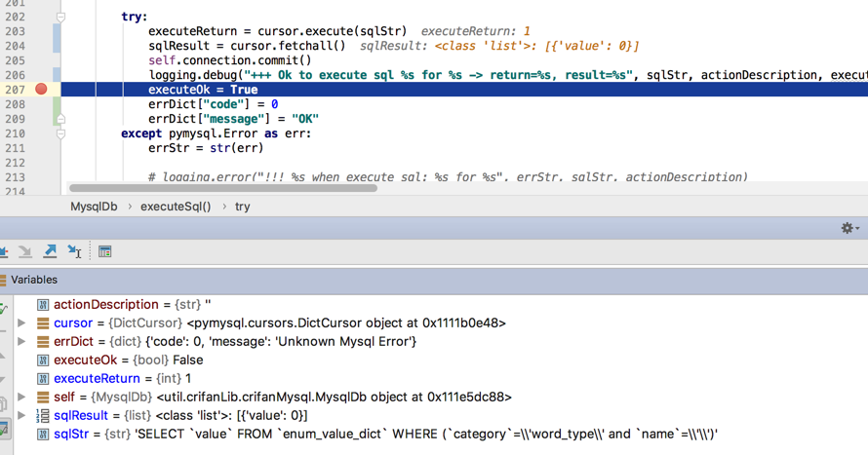
Task: Expand the sqlResult list node
Action: click(x=21, y=416)
